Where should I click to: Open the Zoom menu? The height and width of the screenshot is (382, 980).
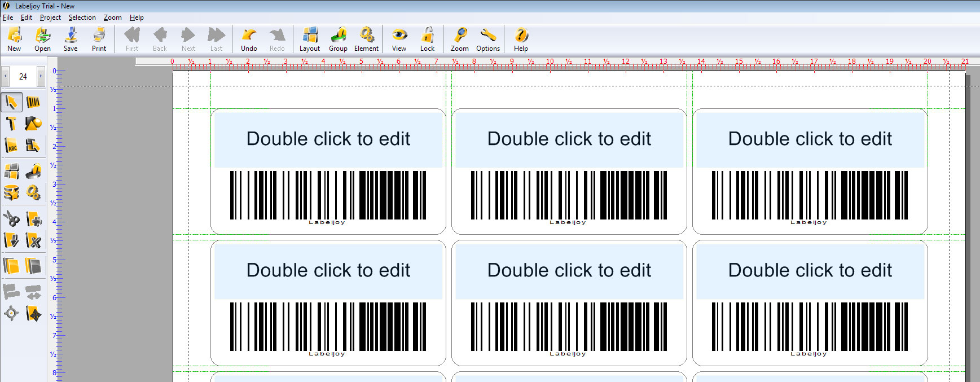tap(113, 17)
